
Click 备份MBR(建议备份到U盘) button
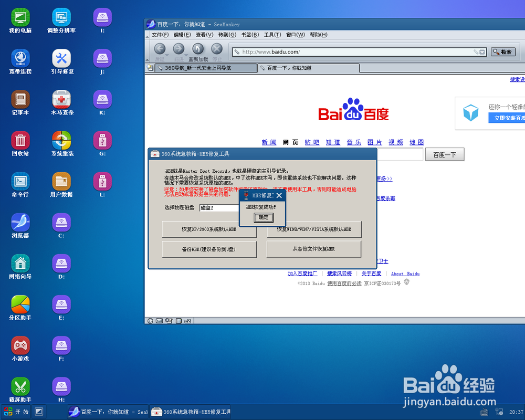click(209, 249)
